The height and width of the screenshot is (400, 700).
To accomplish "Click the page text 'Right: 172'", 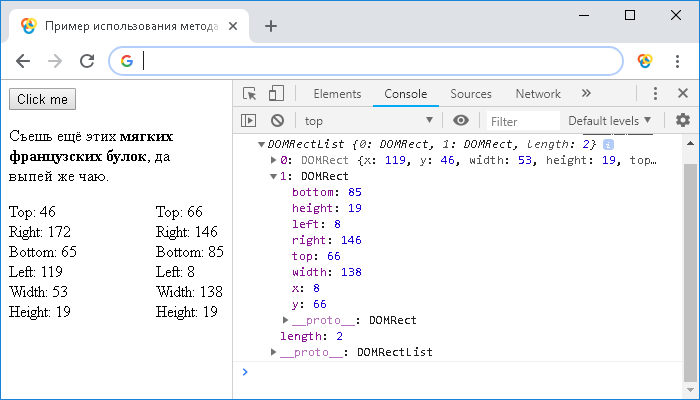I will pos(40,232).
